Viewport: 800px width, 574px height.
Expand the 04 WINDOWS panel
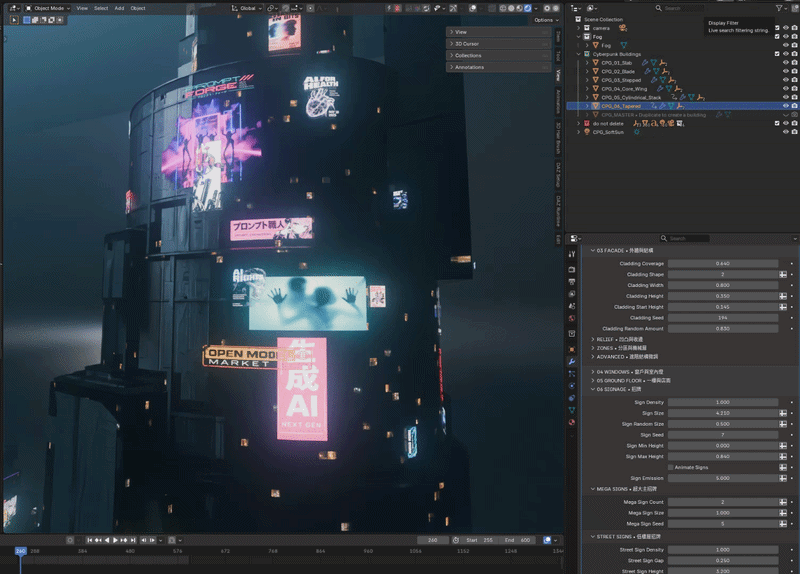[x=630, y=372]
